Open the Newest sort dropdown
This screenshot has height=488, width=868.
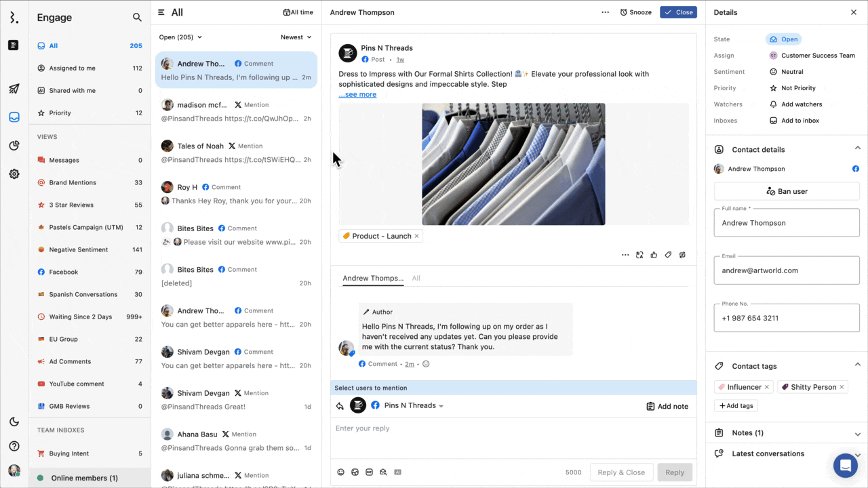(296, 37)
